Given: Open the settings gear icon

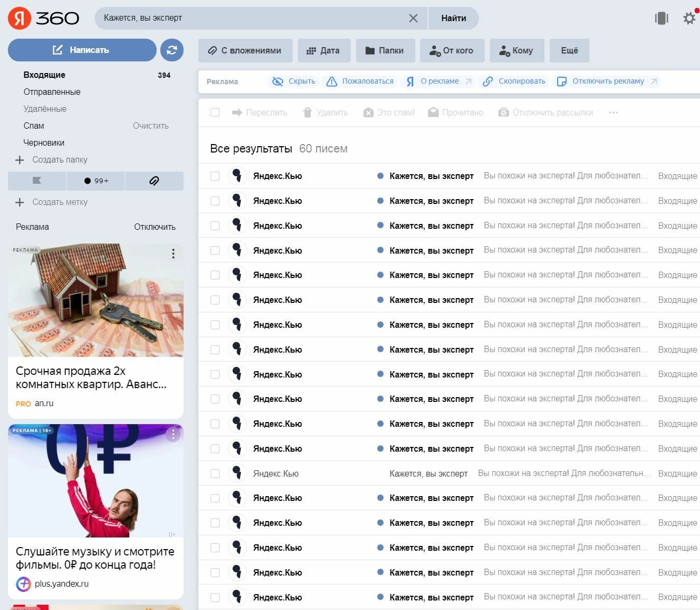Looking at the screenshot, I should point(689,18).
